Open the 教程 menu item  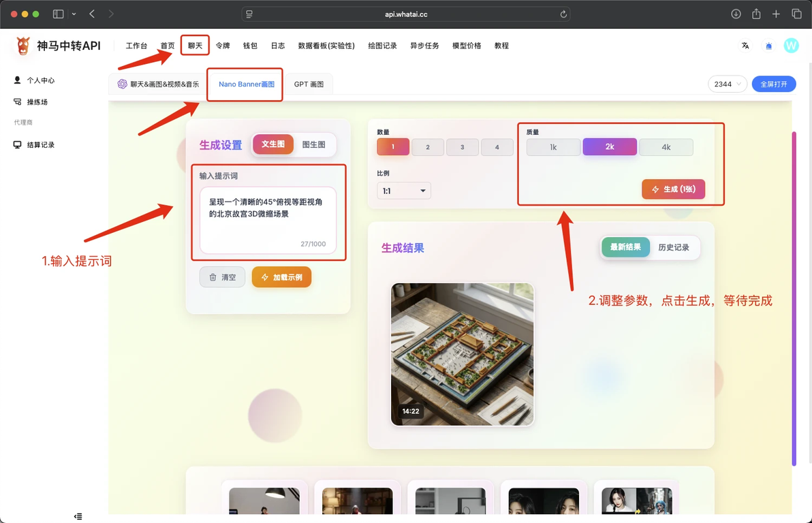click(501, 46)
